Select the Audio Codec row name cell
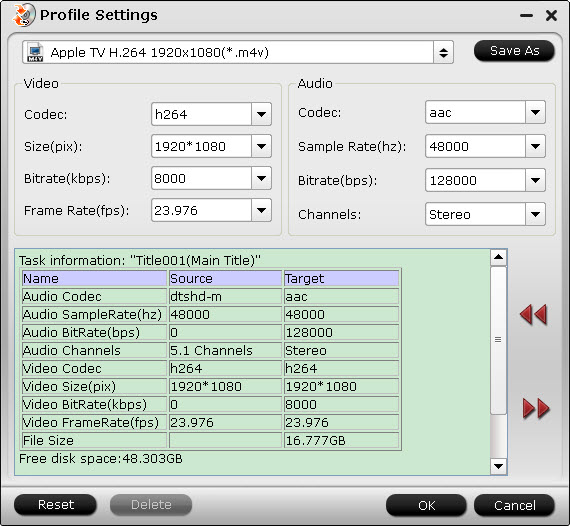570x526 pixels. click(94, 296)
